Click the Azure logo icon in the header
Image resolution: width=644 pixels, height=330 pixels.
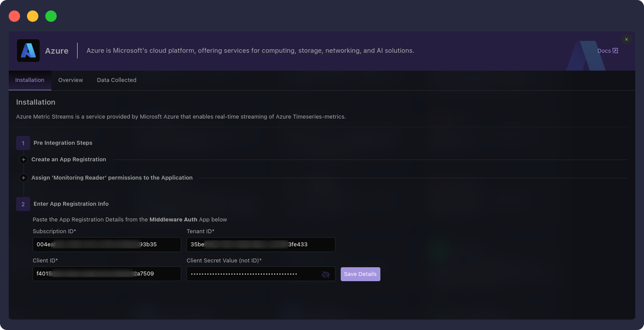(28, 51)
